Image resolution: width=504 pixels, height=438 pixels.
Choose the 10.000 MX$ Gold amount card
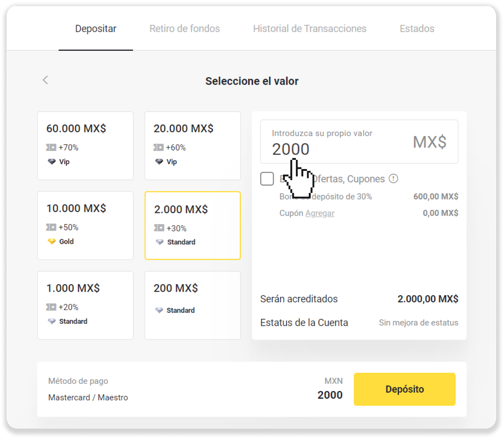[x=85, y=225]
